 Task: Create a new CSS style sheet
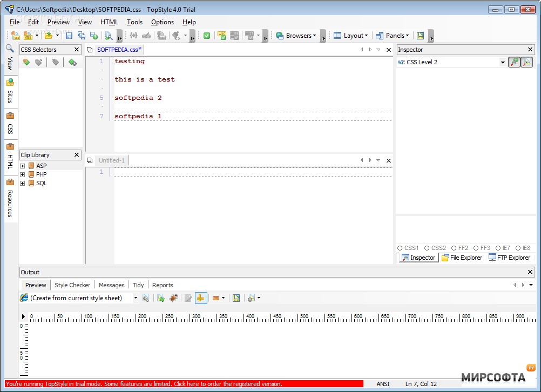click(16, 36)
